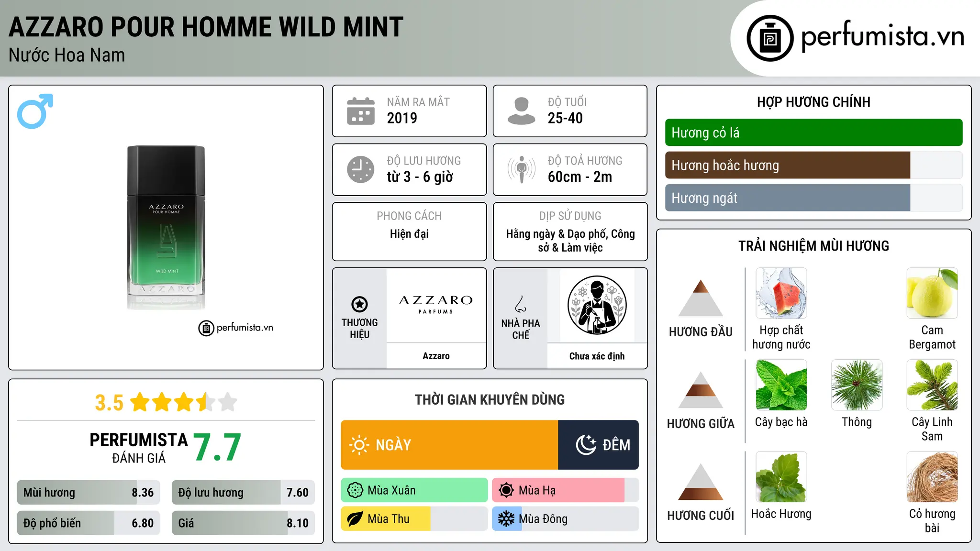Click the sillage value 60cm - 2m

(x=580, y=177)
